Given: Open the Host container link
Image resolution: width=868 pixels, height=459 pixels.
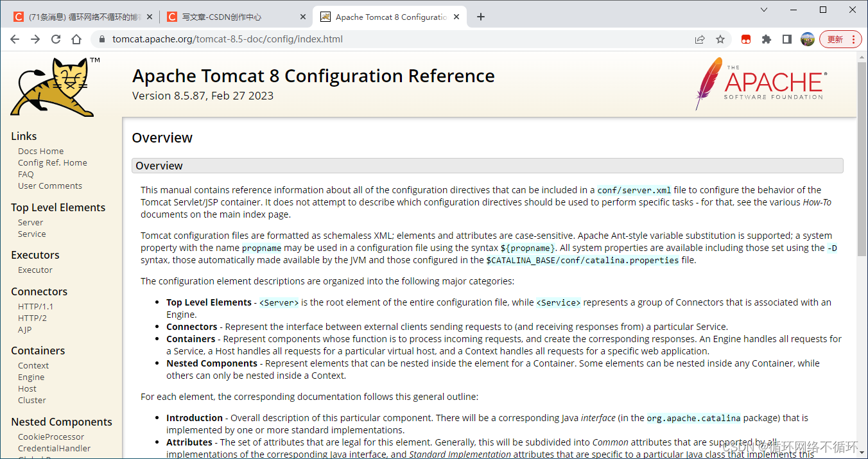Looking at the screenshot, I should click(x=28, y=389).
